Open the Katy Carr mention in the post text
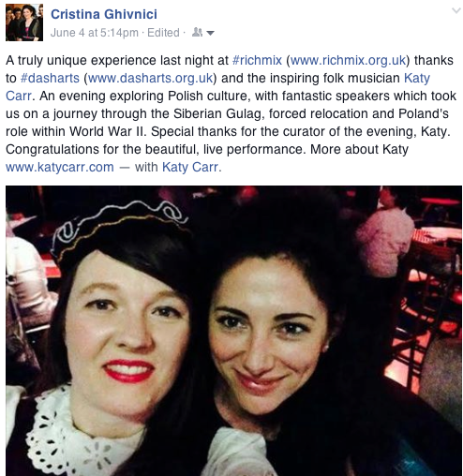 point(417,78)
